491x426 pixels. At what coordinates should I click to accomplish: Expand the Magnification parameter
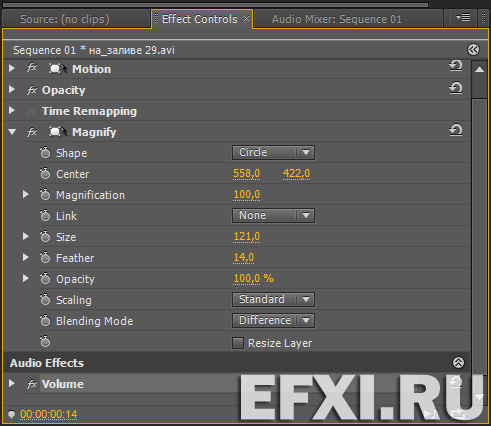point(26,194)
